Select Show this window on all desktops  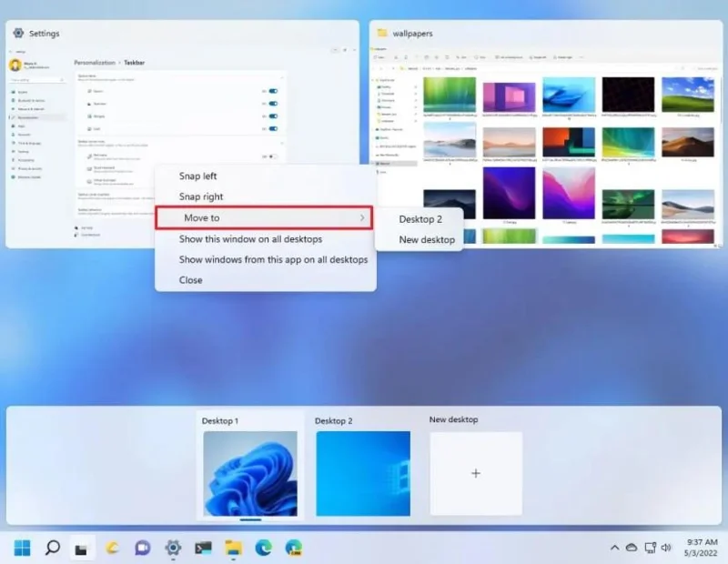[x=266, y=239]
